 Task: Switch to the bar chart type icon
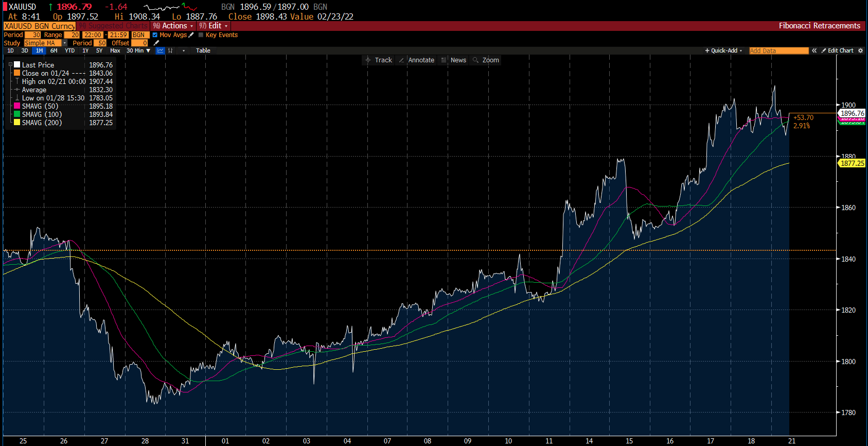pos(170,50)
